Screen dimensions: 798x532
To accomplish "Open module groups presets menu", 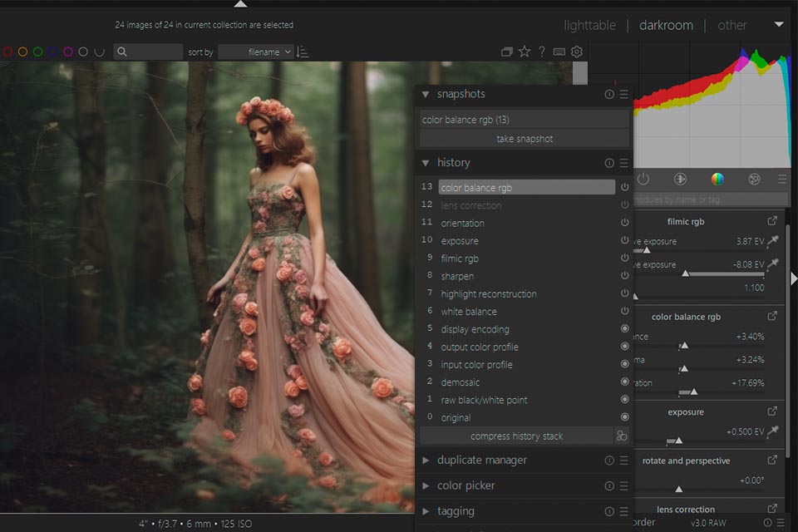I will [782, 179].
